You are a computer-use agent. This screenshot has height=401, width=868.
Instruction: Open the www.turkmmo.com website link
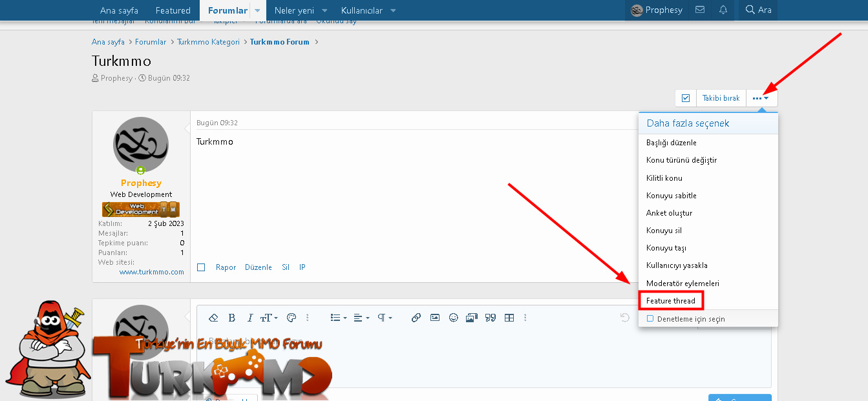click(151, 272)
